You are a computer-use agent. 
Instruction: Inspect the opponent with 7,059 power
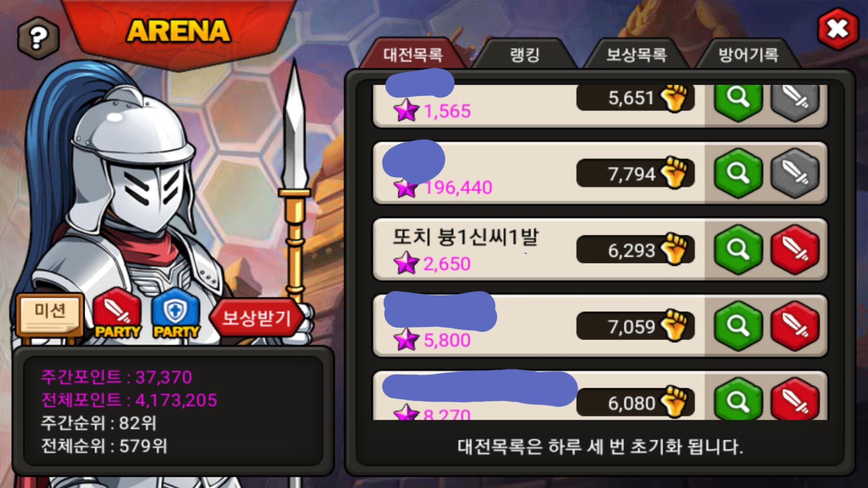tap(738, 325)
